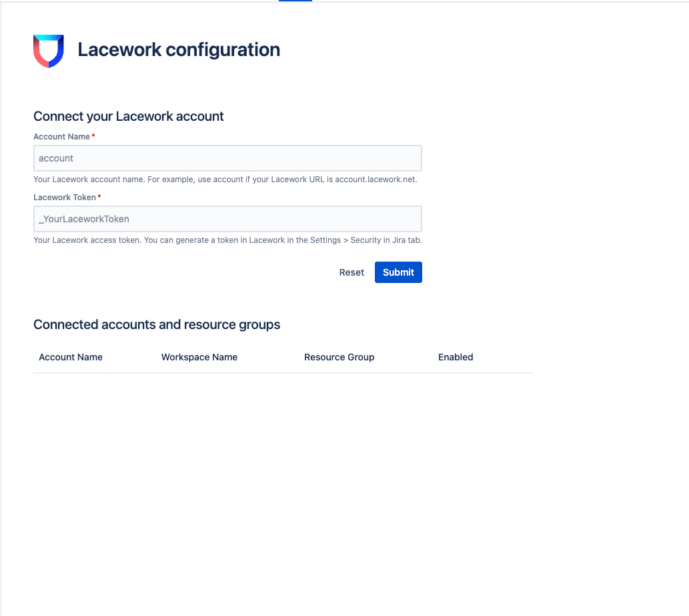Submit the Lacework account form
This screenshot has width=689, height=616.
(398, 272)
